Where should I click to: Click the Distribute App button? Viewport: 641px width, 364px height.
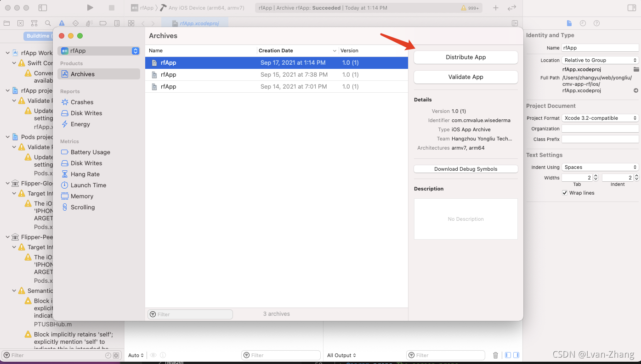pyautogui.click(x=466, y=57)
